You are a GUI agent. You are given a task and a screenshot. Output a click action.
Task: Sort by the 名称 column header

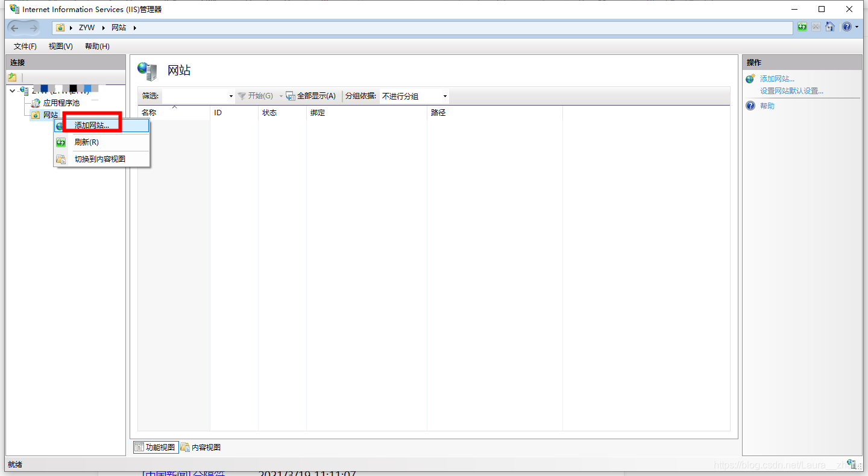(174, 113)
